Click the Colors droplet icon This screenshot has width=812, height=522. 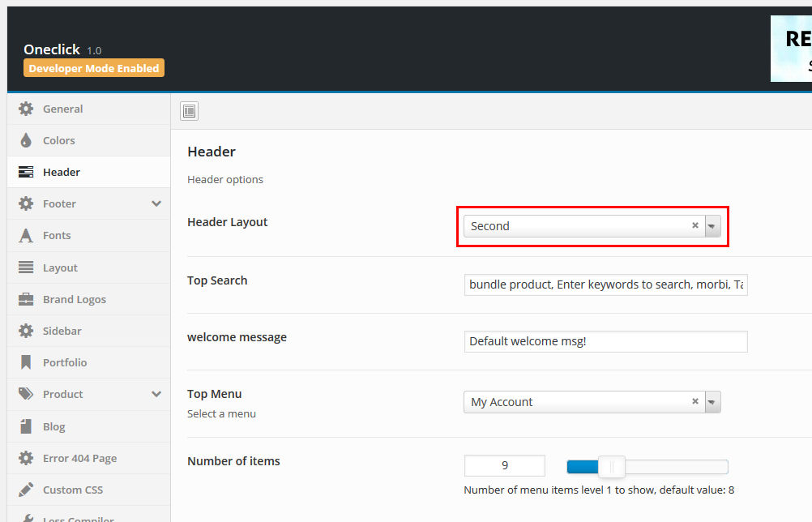26,140
